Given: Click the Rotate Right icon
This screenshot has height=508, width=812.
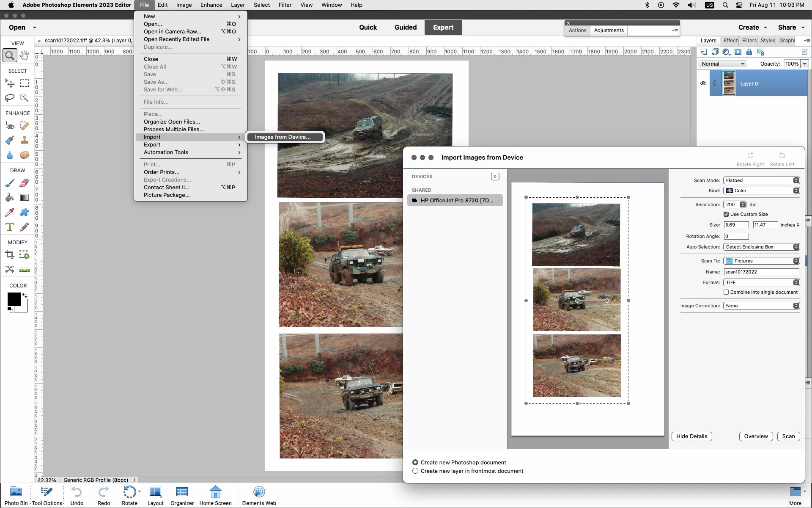Looking at the screenshot, I should click(x=750, y=156).
